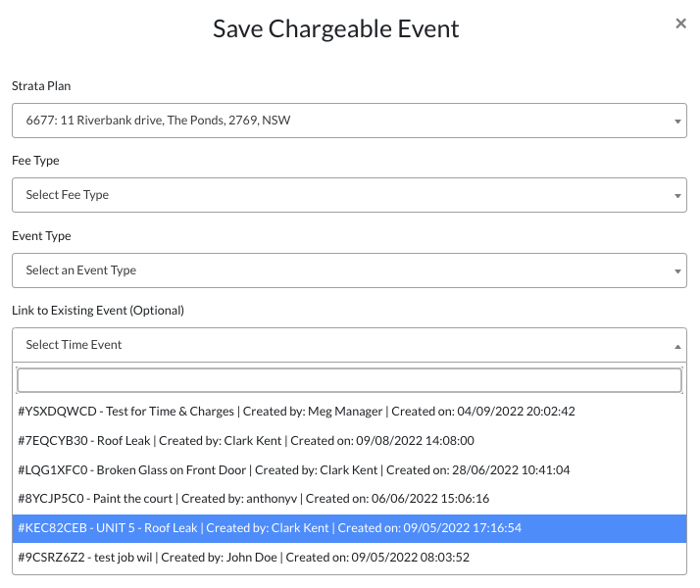700x588 pixels.
Task: Focus the time event search box
Action: coord(349,380)
